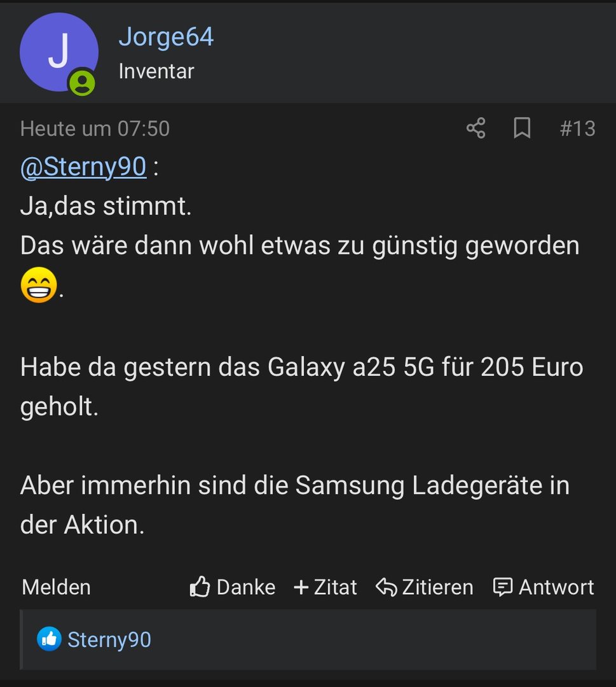Open the share icon for post #13
Image resolution: width=616 pixels, height=687 pixels.
point(476,128)
